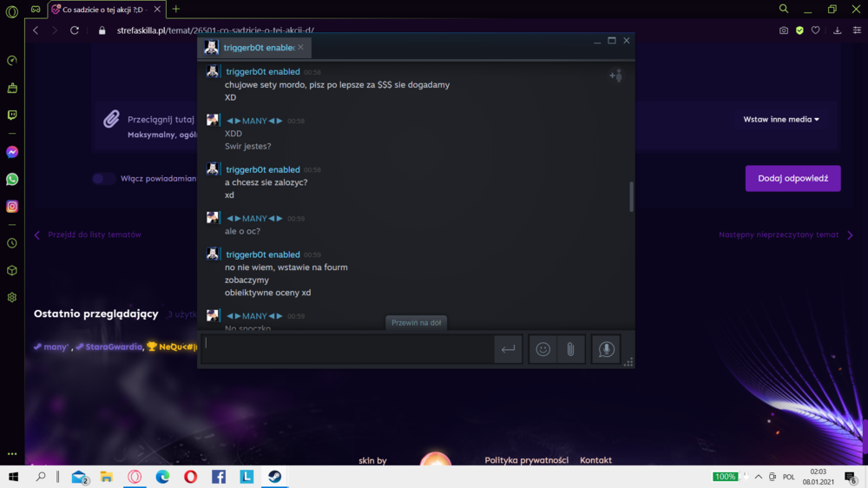This screenshot has width=868, height=488.
Task: Open Settings gear in Opera sidebar
Action: coord(11,298)
